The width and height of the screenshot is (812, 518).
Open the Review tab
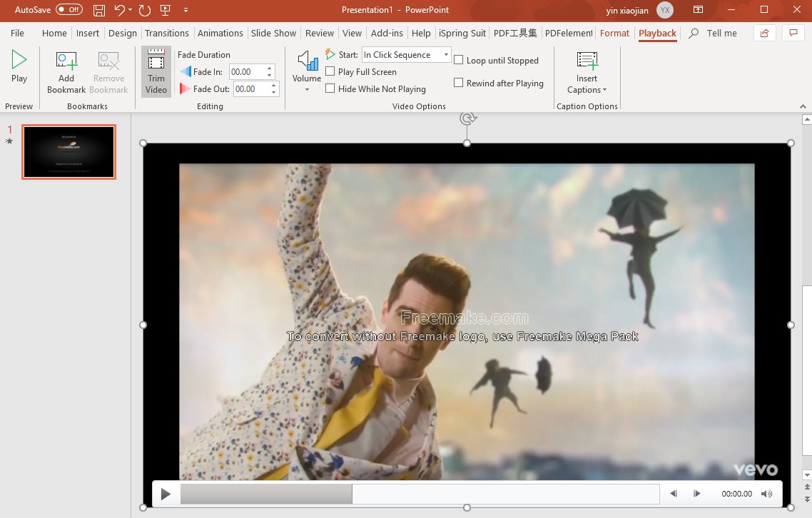[320, 33]
